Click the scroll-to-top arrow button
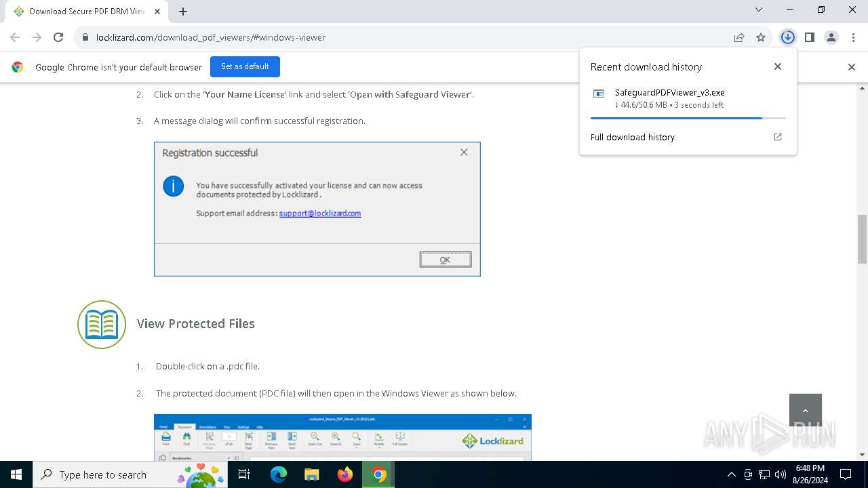The width and height of the screenshot is (868, 488). pyautogui.click(x=806, y=410)
